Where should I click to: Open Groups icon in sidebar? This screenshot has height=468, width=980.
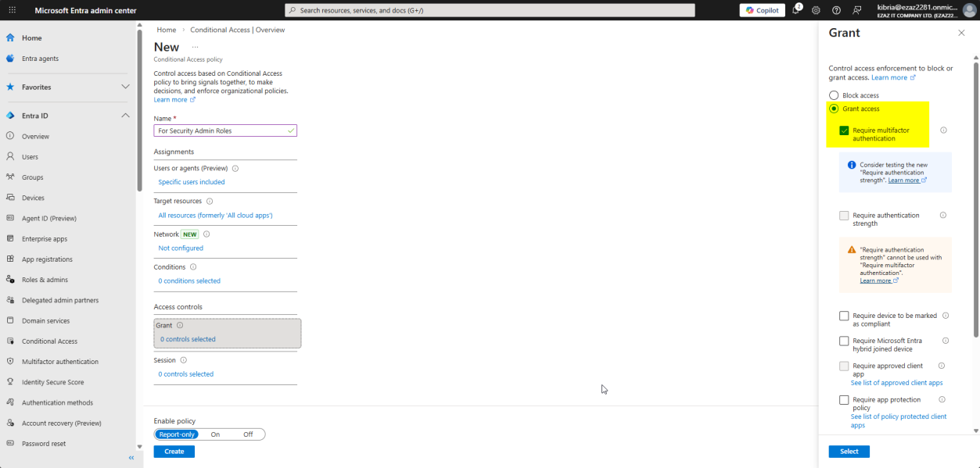coord(10,177)
